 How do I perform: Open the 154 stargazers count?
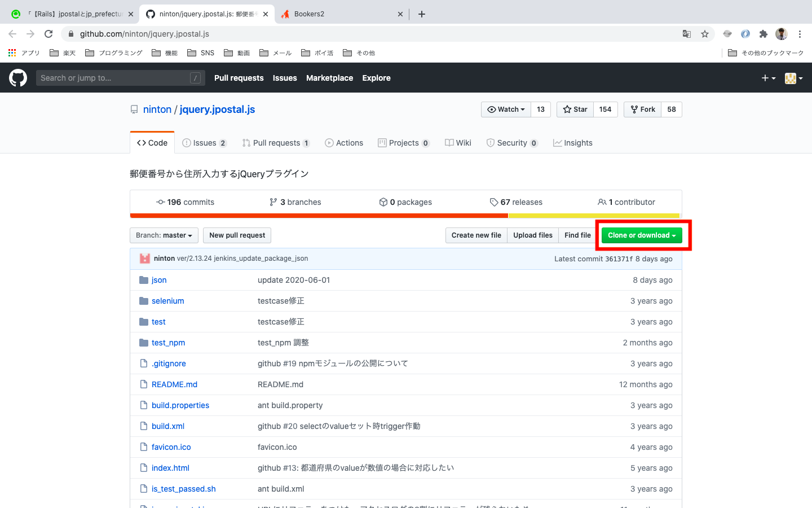(606, 110)
